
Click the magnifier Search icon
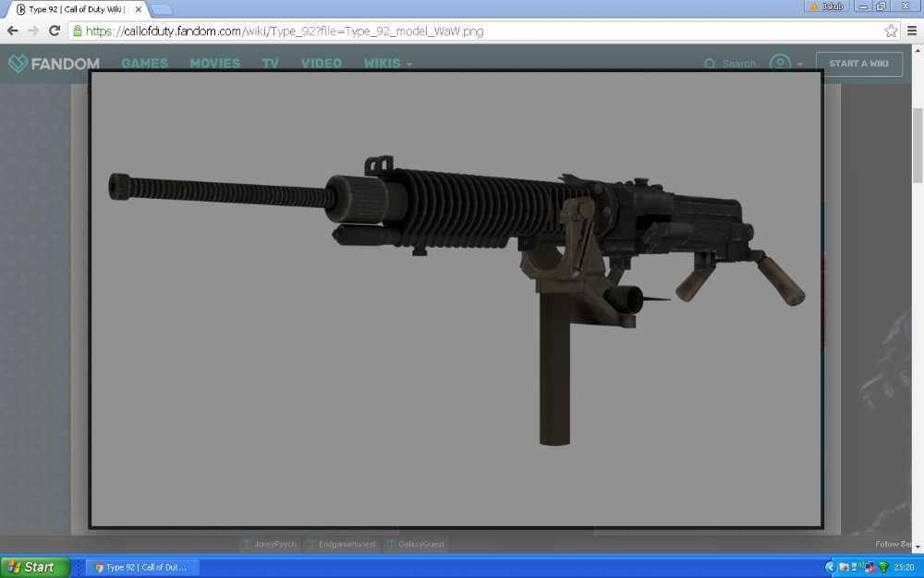(710, 64)
